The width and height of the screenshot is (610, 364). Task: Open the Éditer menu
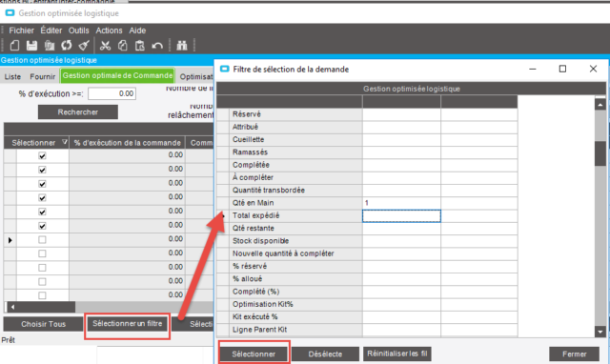pos(51,30)
